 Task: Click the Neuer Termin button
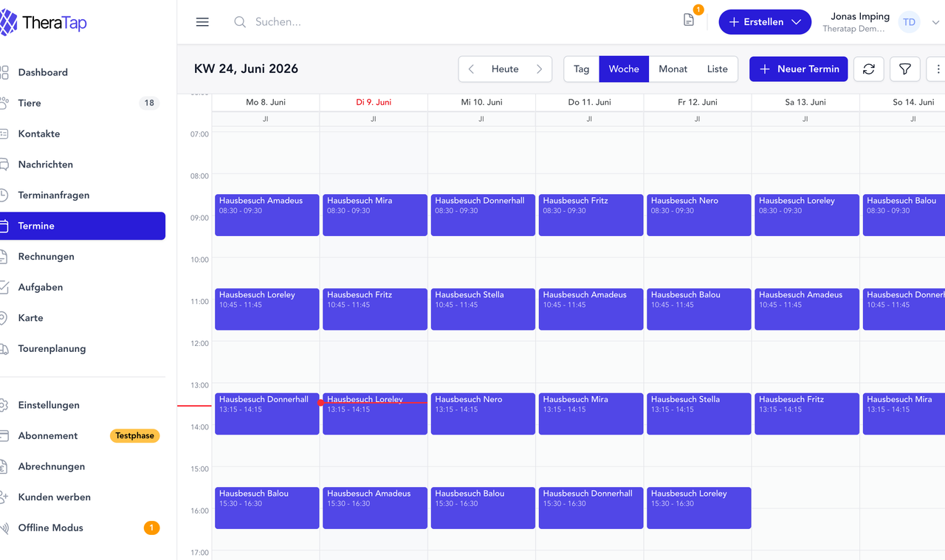(x=799, y=69)
